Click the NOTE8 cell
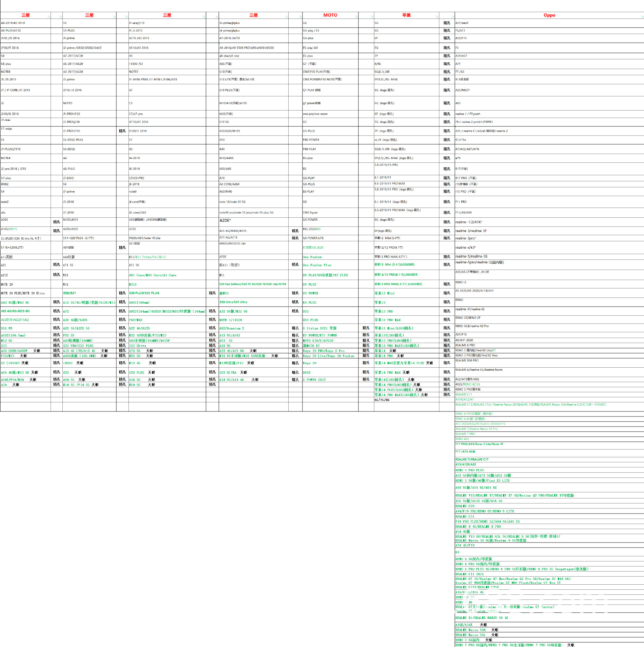644x647 pixels. click(x=25, y=72)
